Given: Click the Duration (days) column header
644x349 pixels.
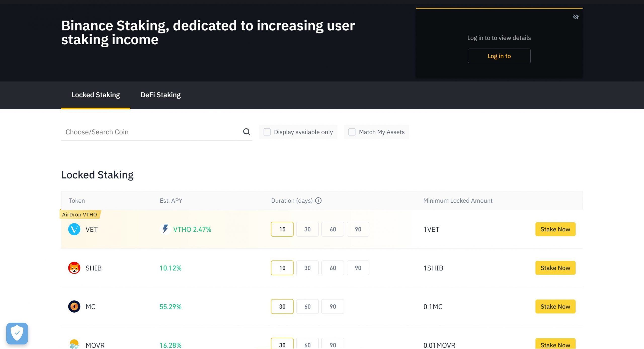Looking at the screenshot, I should (292, 201).
